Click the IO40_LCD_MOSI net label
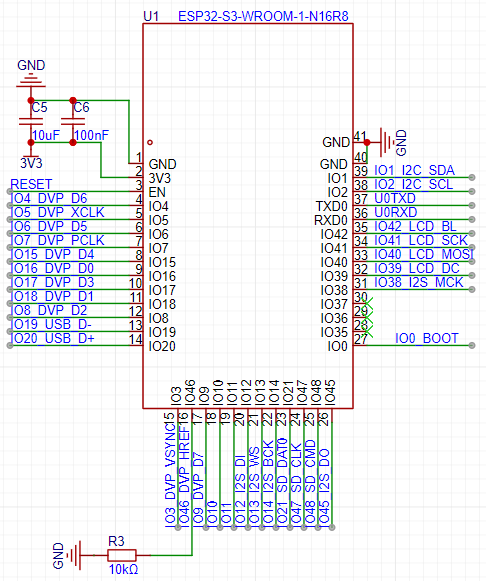Screen dimensions: 486x581 click(424, 255)
